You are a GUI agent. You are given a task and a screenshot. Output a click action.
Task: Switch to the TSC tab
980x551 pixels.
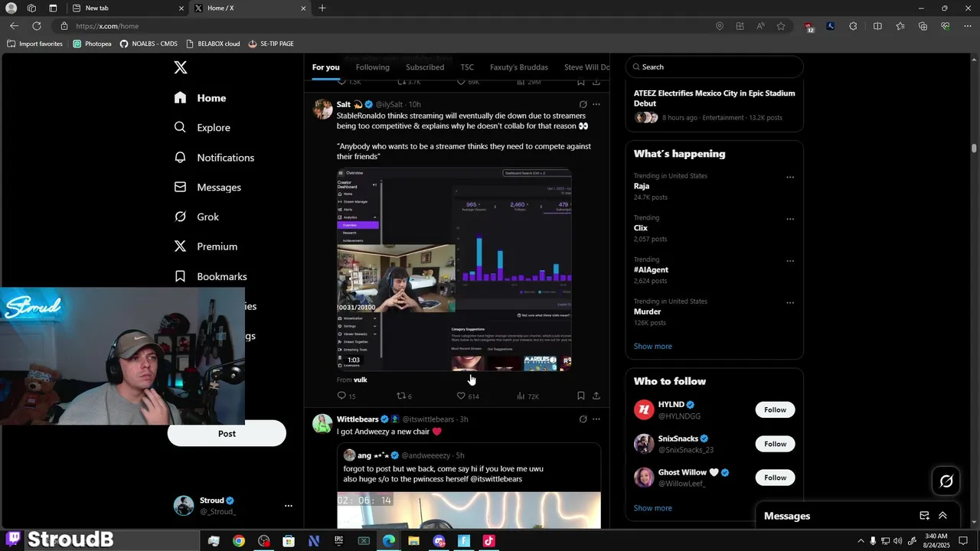pos(467,67)
